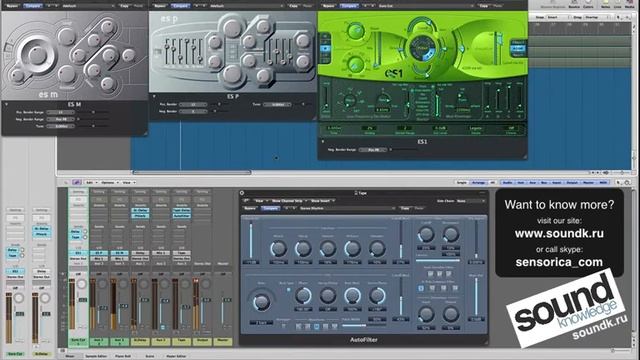Viewport: 640px width, 360px height.
Task: Click Copy in the AutoFilter window
Action: click(404, 208)
